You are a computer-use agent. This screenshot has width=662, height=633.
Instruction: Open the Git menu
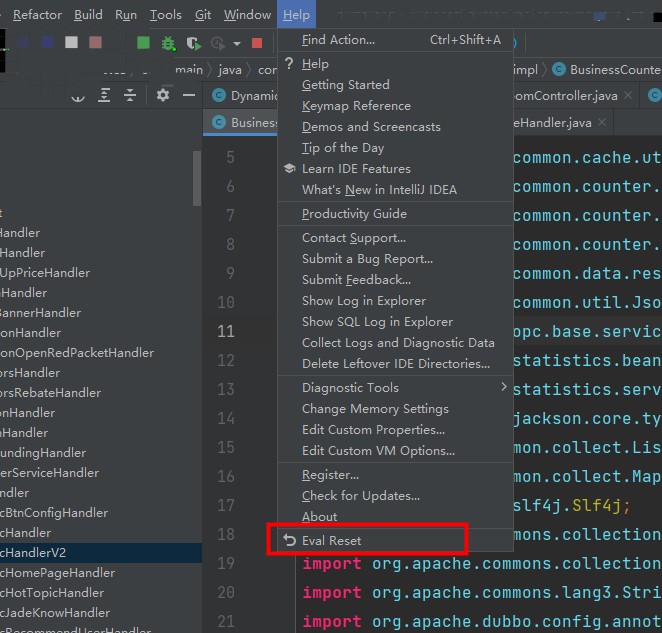tap(203, 15)
